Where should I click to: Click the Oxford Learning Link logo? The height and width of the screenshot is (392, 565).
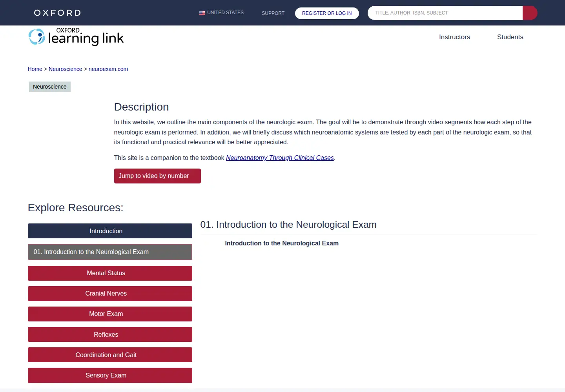76,37
